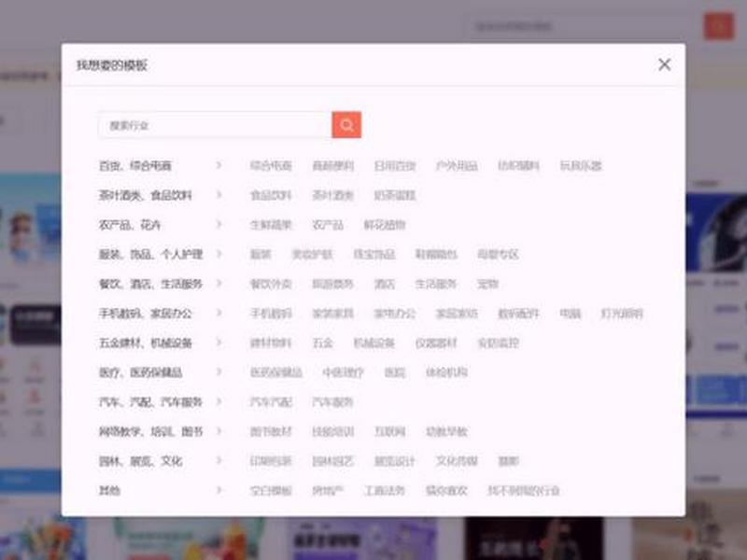Choose the 服装 subcategory link
The image size is (747, 560).
pos(261,254)
